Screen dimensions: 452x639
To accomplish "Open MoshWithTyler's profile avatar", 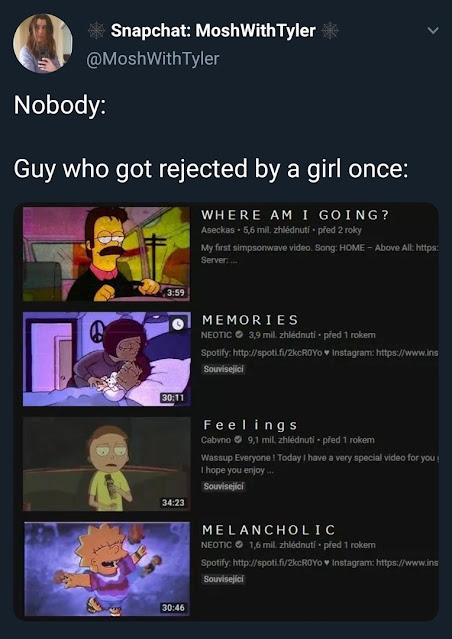I will point(43,43).
